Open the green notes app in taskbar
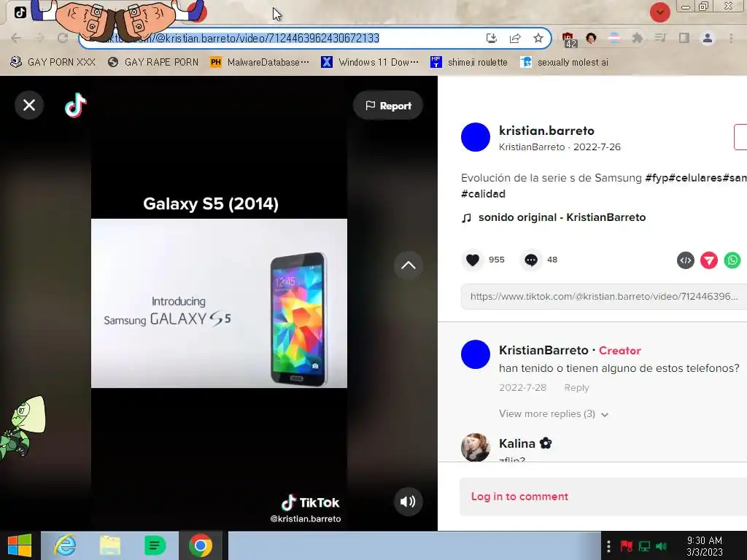Screen dimensions: 747x560 [x=155, y=545]
